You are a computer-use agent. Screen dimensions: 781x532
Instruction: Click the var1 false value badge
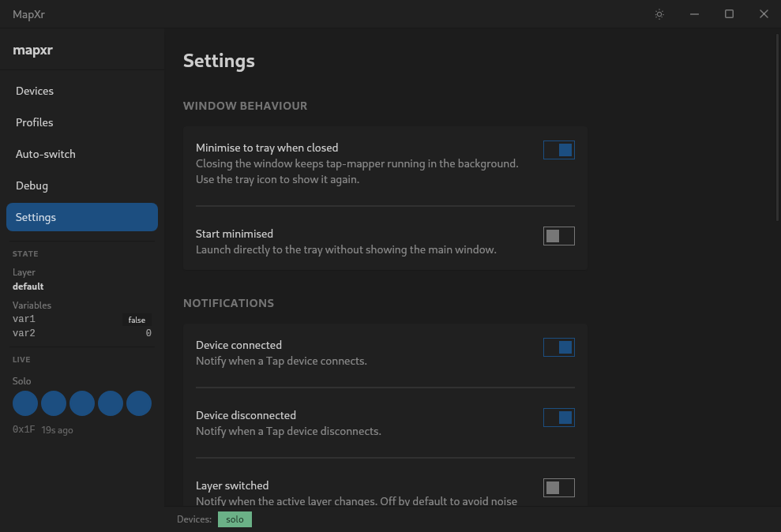click(137, 320)
